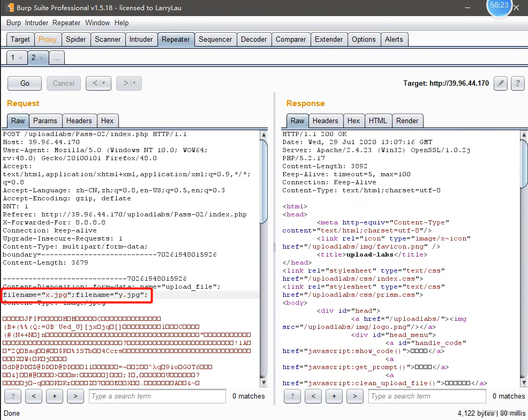Click response pane scroll down arrow
Viewport: 528px width, 420px height.
click(x=524, y=382)
